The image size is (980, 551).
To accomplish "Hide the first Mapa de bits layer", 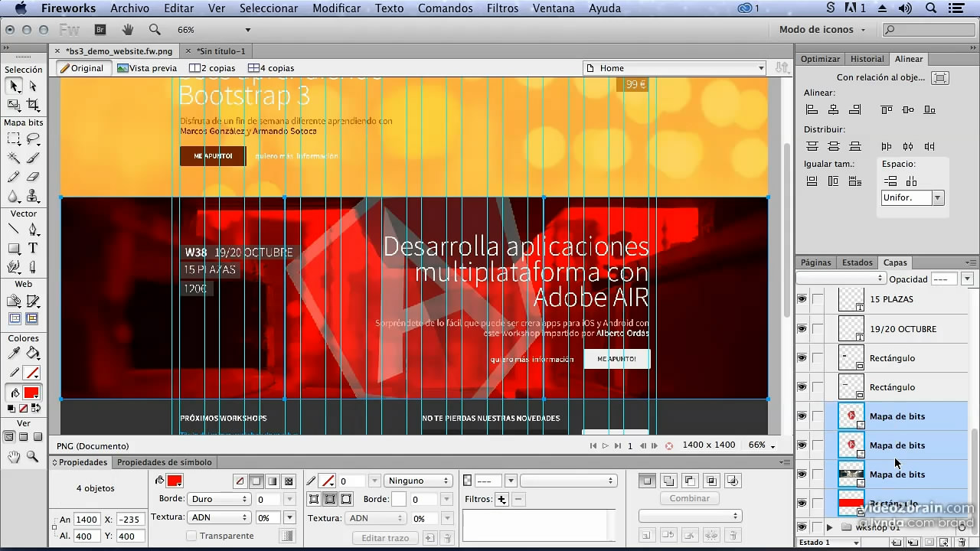I will coord(802,416).
